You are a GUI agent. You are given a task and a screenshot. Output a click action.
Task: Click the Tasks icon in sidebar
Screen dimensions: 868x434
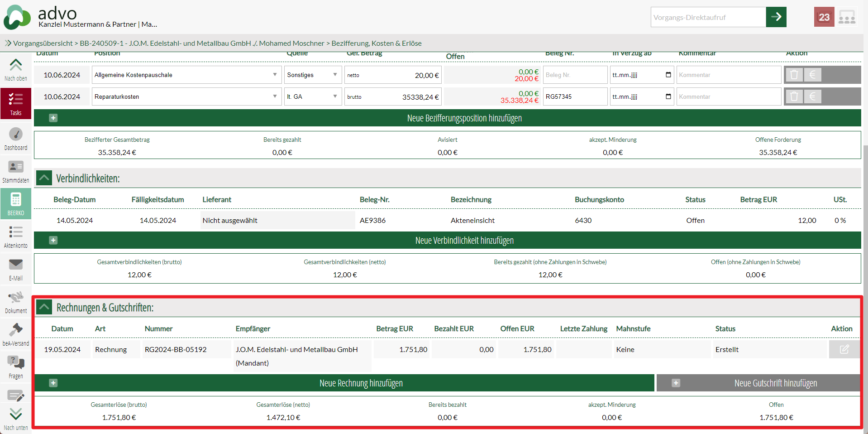[16, 103]
